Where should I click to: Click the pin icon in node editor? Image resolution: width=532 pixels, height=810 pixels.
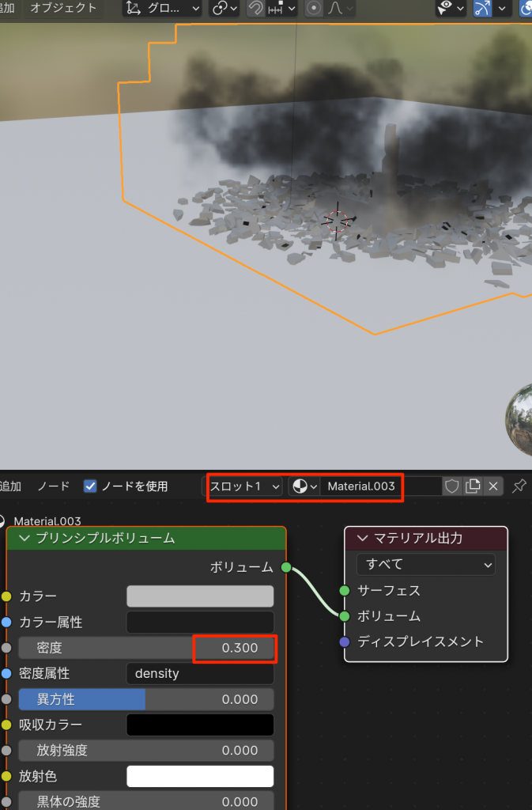point(519,486)
